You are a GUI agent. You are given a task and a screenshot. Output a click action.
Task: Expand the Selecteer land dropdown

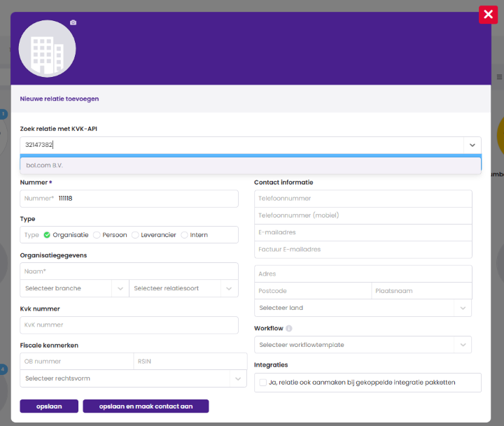pos(462,308)
